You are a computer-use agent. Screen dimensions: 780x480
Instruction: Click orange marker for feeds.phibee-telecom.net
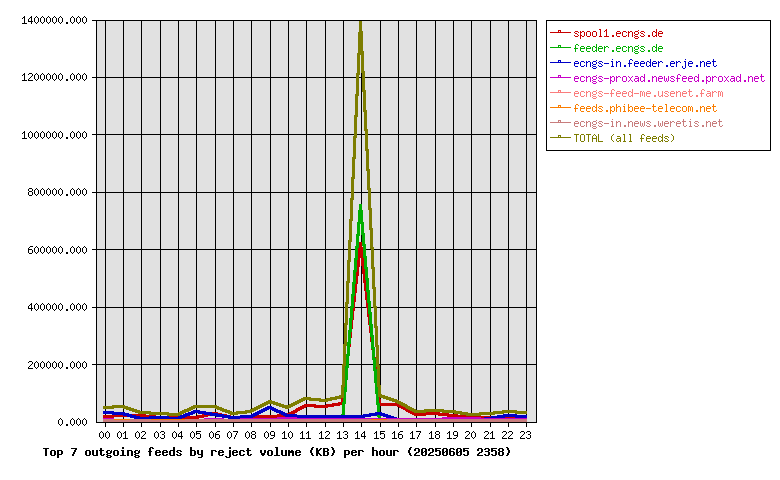[560, 107]
